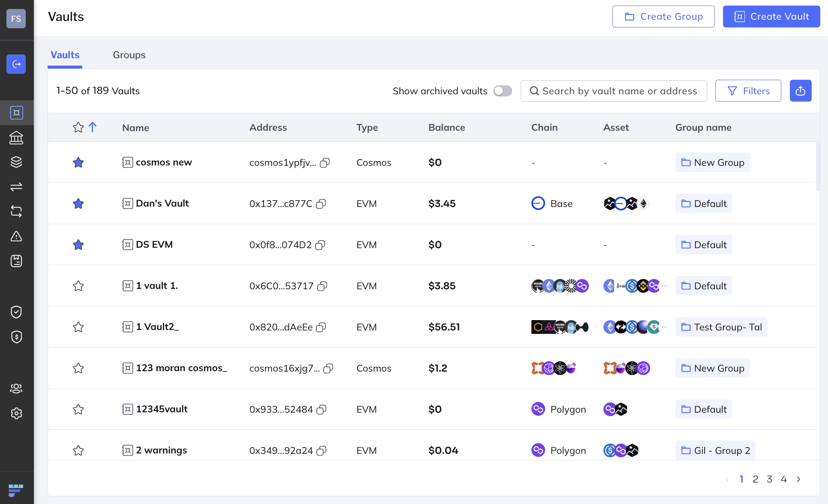Star the 2 warnings vault
Viewport: 828px width, 504px height.
[78, 450]
